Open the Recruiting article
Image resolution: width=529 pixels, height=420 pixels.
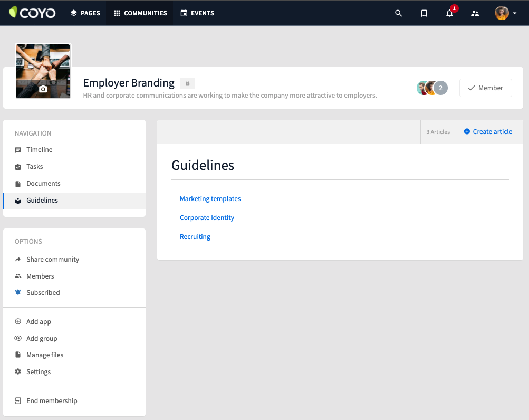click(x=195, y=236)
